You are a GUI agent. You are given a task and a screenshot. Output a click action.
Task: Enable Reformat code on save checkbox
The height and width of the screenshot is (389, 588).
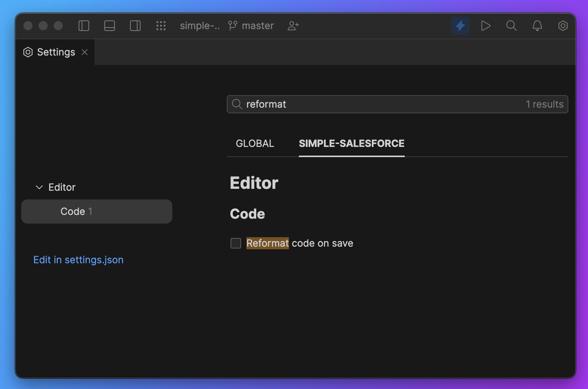[x=236, y=243]
